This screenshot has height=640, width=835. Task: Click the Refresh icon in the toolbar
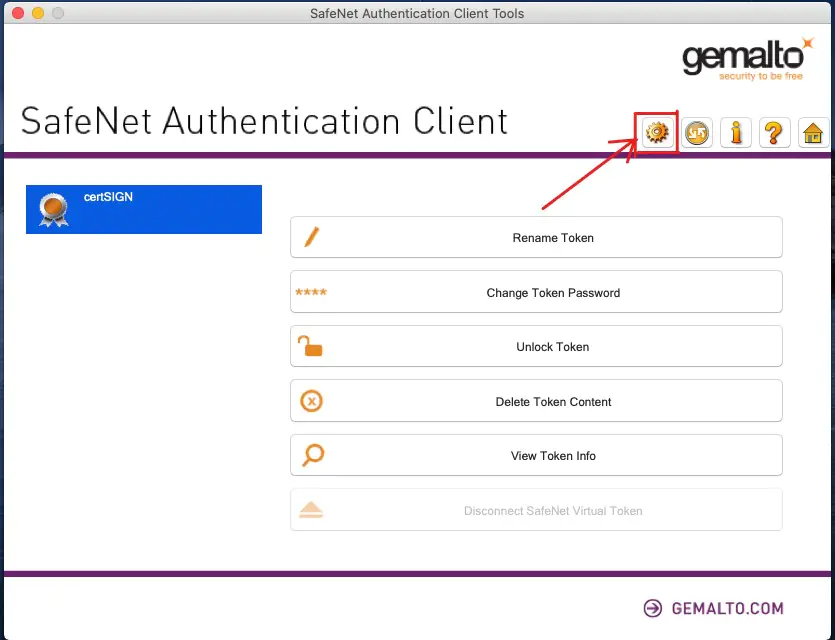tap(697, 132)
